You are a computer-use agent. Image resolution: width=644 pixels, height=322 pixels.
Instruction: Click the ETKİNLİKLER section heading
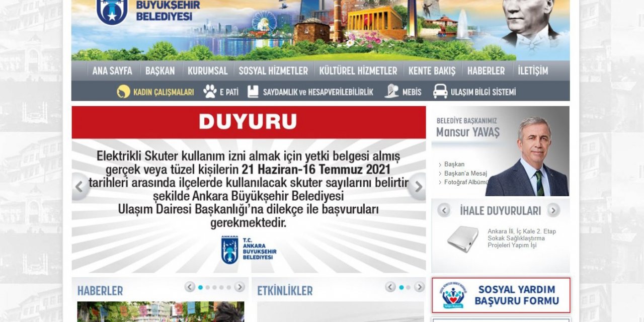pyautogui.click(x=285, y=290)
